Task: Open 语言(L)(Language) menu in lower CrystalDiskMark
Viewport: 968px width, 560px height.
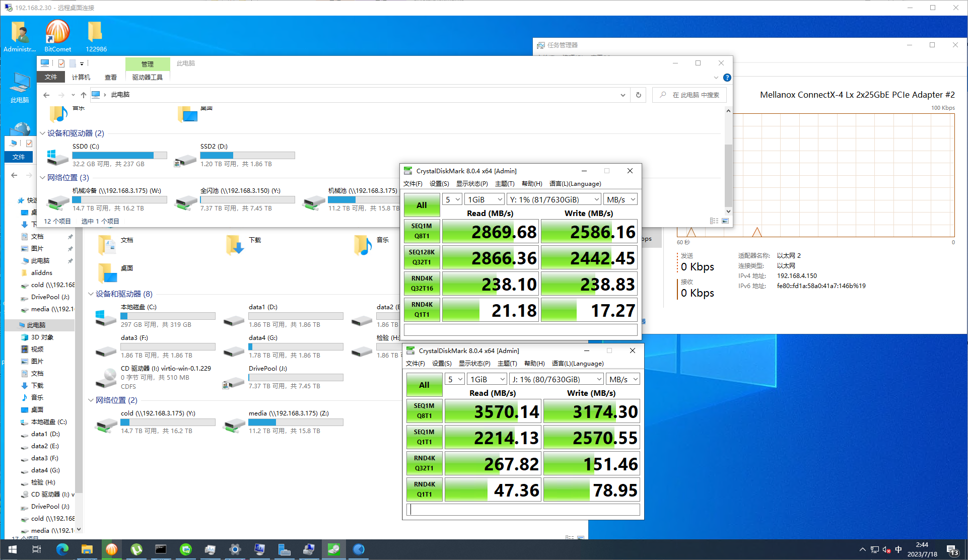Action: 578,364
